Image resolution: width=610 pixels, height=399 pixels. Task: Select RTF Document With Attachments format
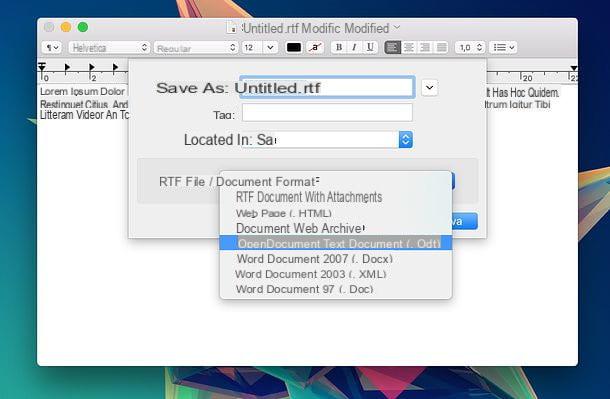point(336,197)
